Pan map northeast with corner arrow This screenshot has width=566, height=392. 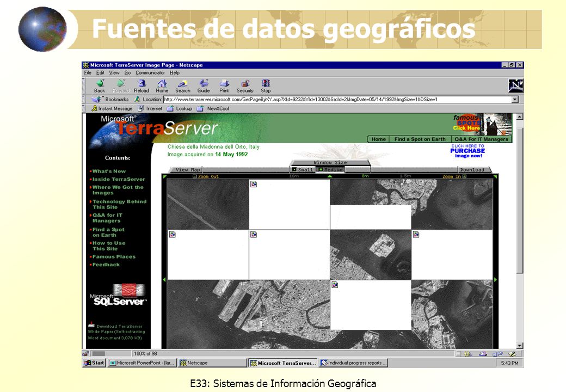tap(495, 177)
